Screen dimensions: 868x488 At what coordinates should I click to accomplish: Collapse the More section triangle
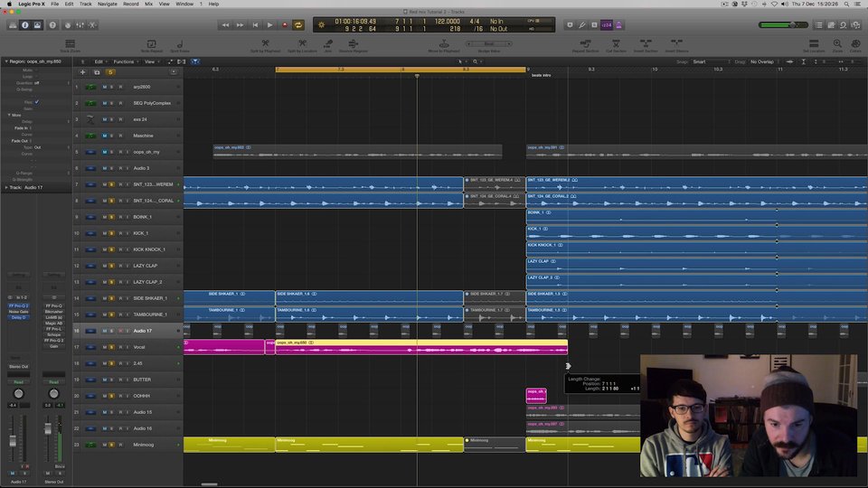[x=9, y=115]
